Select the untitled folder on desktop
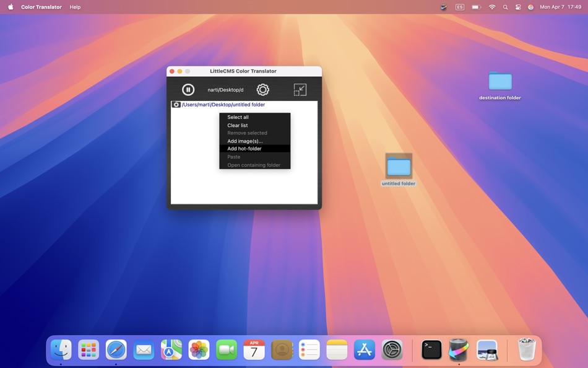Image resolution: width=588 pixels, height=368 pixels. (x=399, y=169)
